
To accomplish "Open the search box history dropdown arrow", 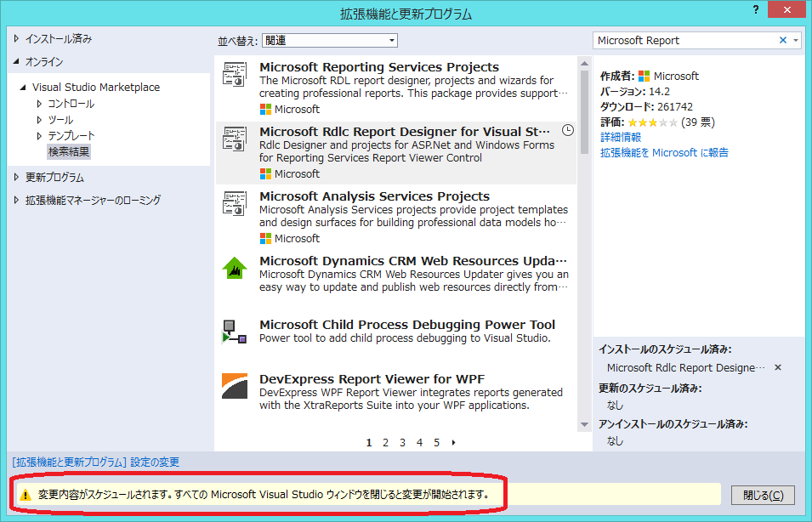I will point(796,41).
